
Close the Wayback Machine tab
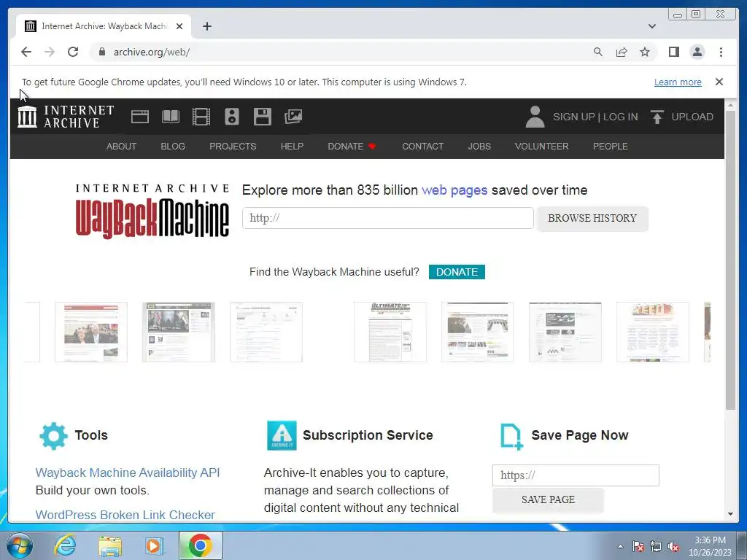coord(179,26)
